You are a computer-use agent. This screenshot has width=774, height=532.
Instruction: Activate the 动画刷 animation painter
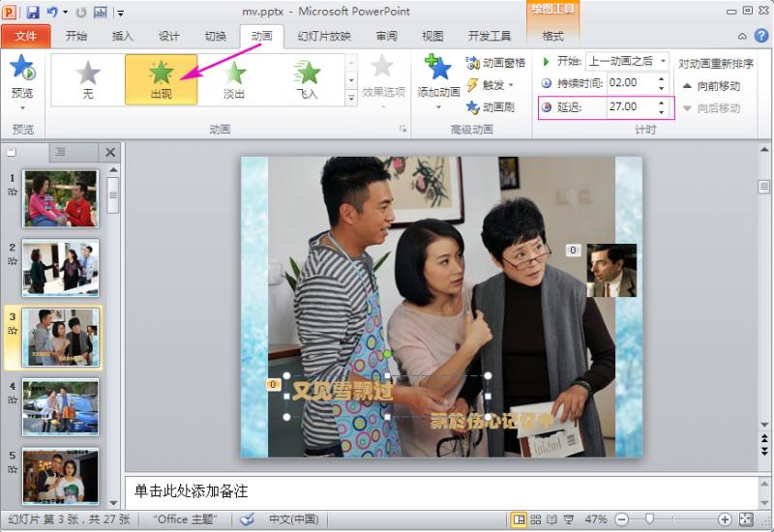[491, 106]
